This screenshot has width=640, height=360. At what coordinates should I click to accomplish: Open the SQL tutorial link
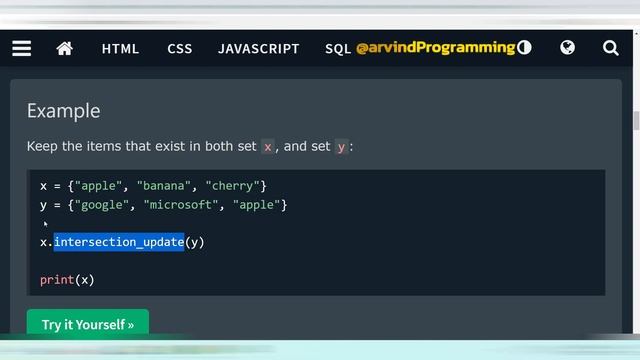338,49
